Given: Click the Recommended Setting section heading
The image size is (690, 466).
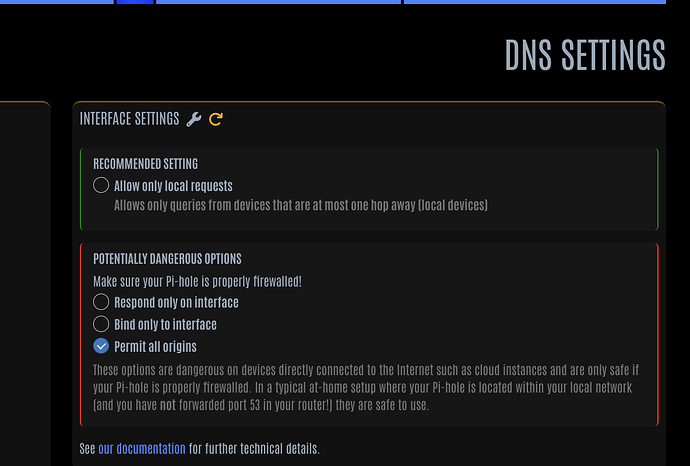Looking at the screenshot, I should click(x=146, y=163).
